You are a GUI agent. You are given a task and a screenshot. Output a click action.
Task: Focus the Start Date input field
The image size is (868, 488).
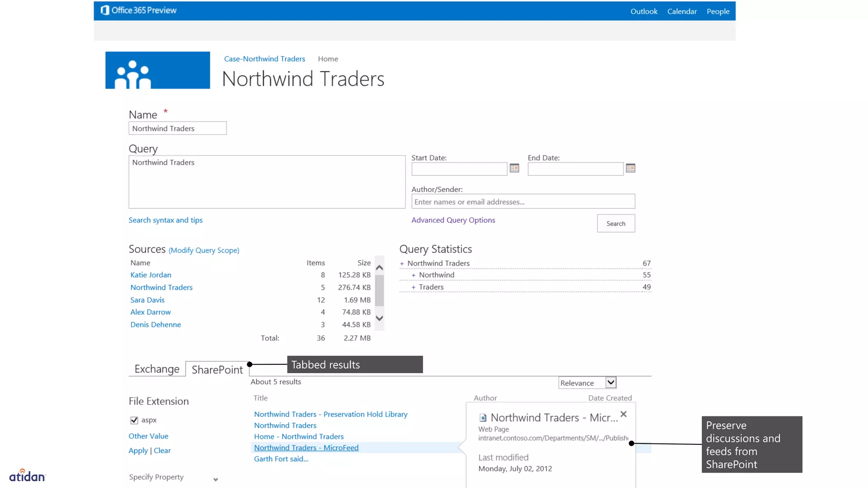459,169
